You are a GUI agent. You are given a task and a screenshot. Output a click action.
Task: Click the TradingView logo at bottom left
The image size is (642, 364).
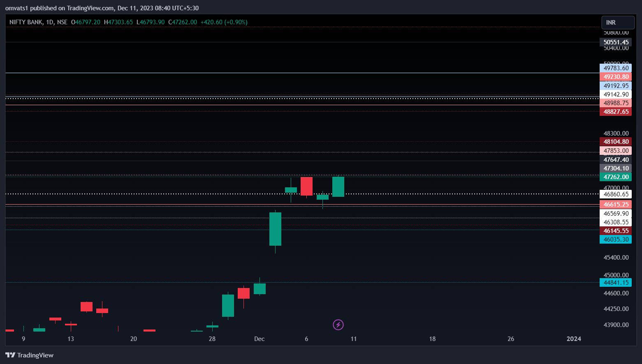pos(29,355)
